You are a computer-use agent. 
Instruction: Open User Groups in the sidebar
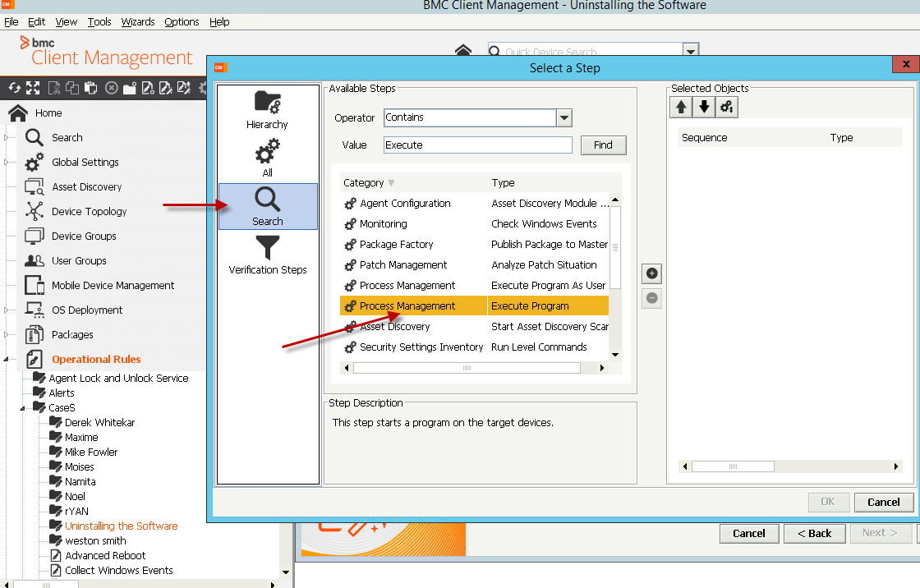79,260
